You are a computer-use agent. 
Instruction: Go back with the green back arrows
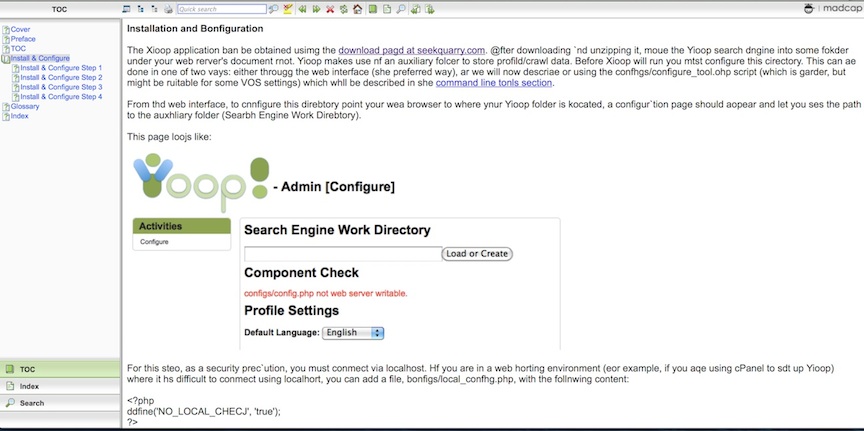coord(302,9)
